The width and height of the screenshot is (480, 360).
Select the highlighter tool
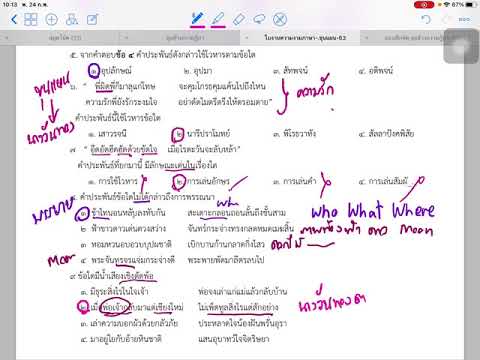218,19
